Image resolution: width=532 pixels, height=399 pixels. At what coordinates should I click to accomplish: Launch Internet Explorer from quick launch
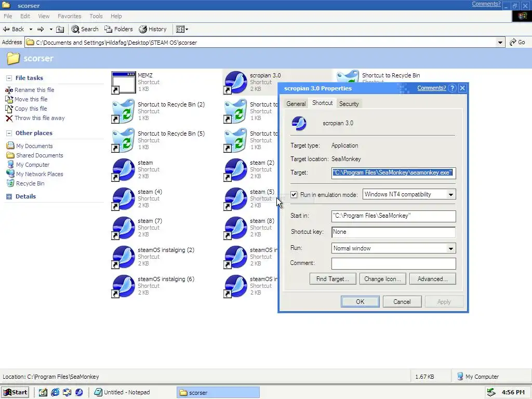pos(55,392)
